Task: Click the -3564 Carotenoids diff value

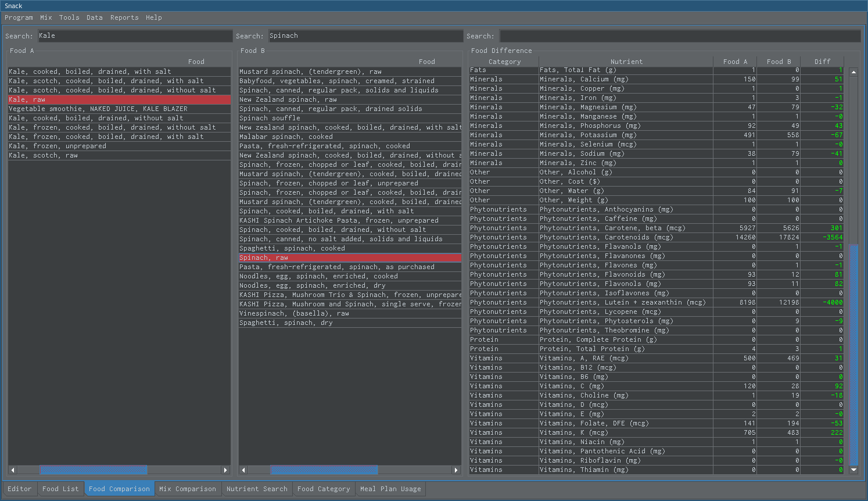Action: [x=833, y=238]
